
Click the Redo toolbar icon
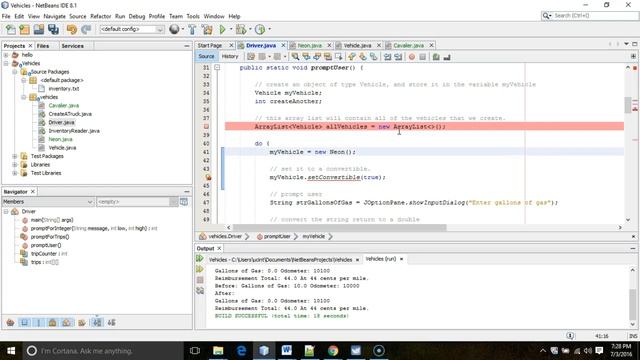point(86,29)
